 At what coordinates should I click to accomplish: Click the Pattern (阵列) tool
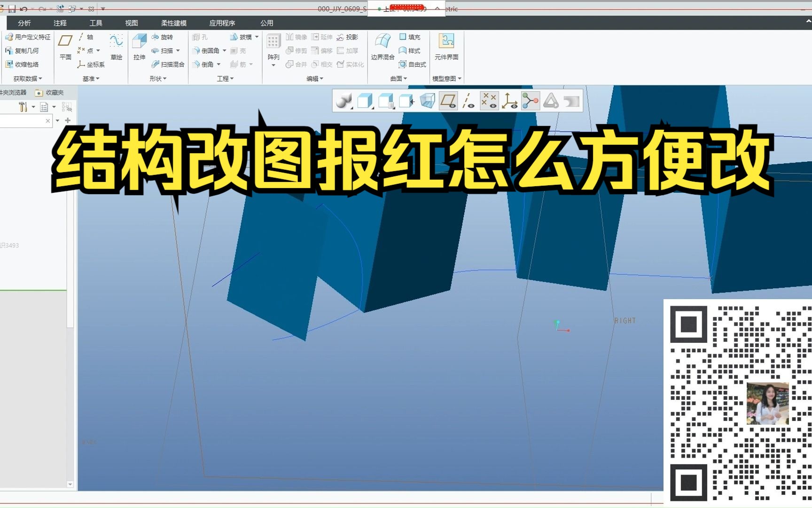(x=273, y=47)
